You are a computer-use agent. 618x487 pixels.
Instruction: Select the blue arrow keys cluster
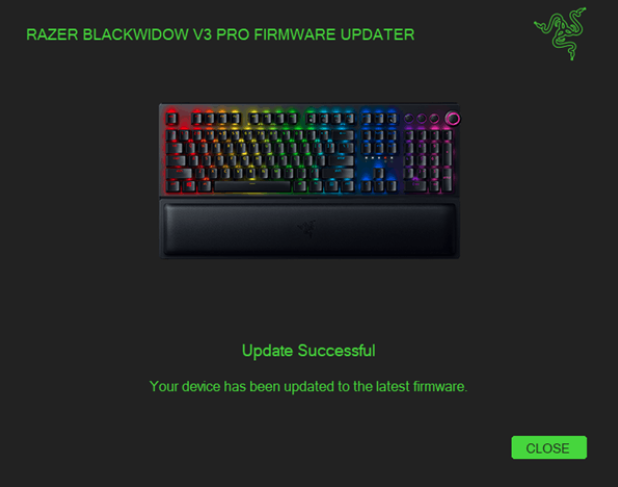coord(379,180)
